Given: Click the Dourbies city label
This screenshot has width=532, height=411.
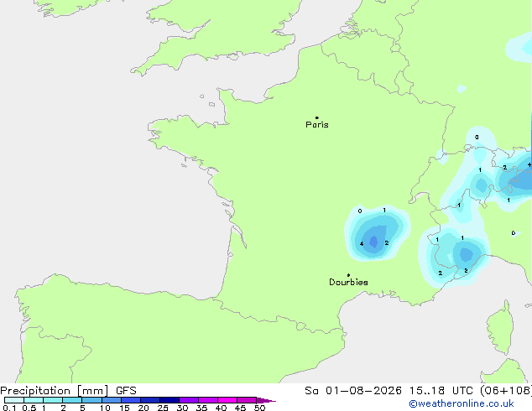Looking at the screenshot, I should (x=348, y=282).
